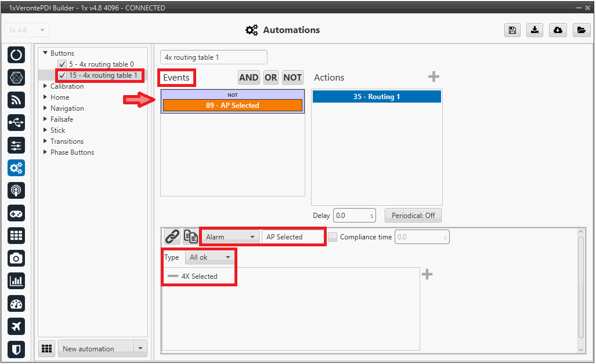This screenshot has height=364, width=596.
Task: Expand the Stick tree group
Action: coord(45,130)
